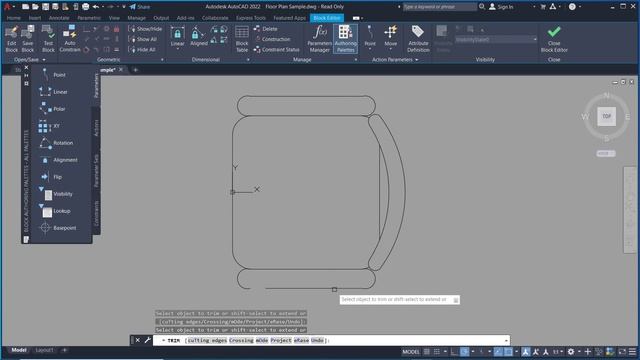The image size is (640, 360).
Task: Open the Move parameter dropdown arrow
Action: 391,49
